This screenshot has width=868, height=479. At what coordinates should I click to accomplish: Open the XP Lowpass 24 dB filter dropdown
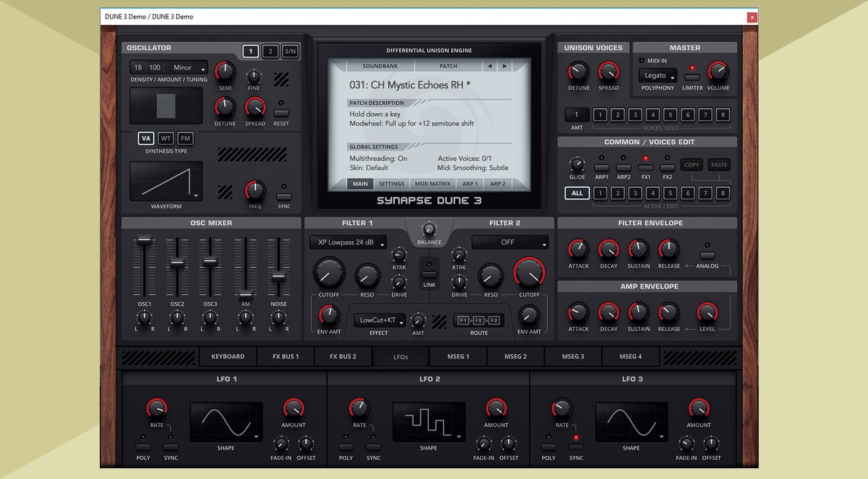point(348,242)
